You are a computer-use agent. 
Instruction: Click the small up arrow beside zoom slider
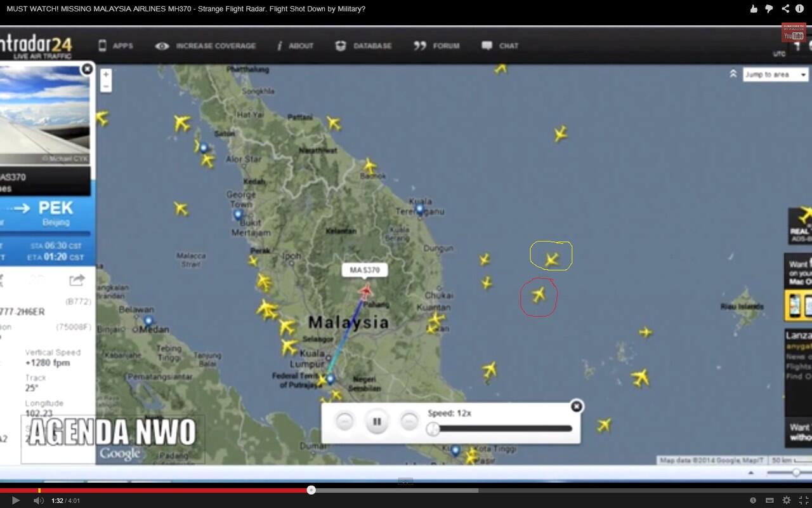click(750, 473)
